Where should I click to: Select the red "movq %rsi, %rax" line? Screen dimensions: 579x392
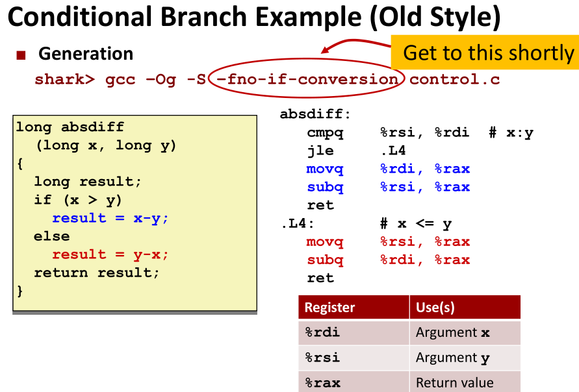click(388, 242)
